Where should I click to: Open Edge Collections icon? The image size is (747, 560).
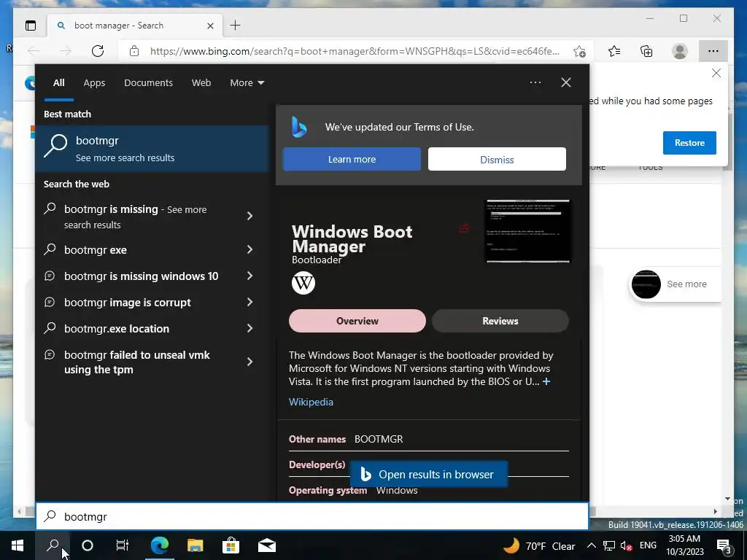click(x=646, y=51)
